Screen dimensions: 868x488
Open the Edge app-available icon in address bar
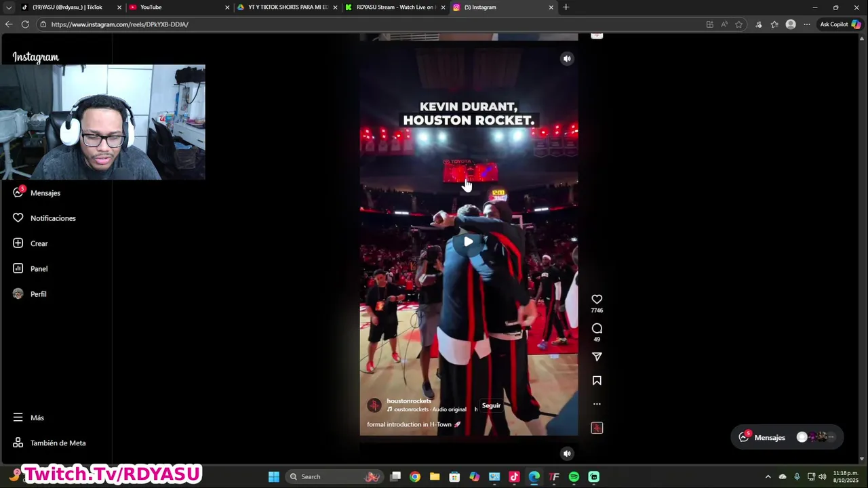coord(710,24)
